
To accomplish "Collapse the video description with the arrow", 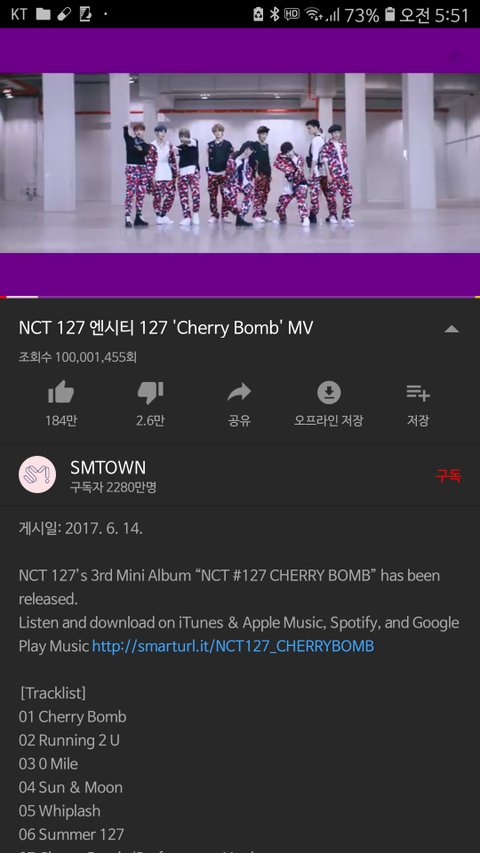I will click(451, 329).
